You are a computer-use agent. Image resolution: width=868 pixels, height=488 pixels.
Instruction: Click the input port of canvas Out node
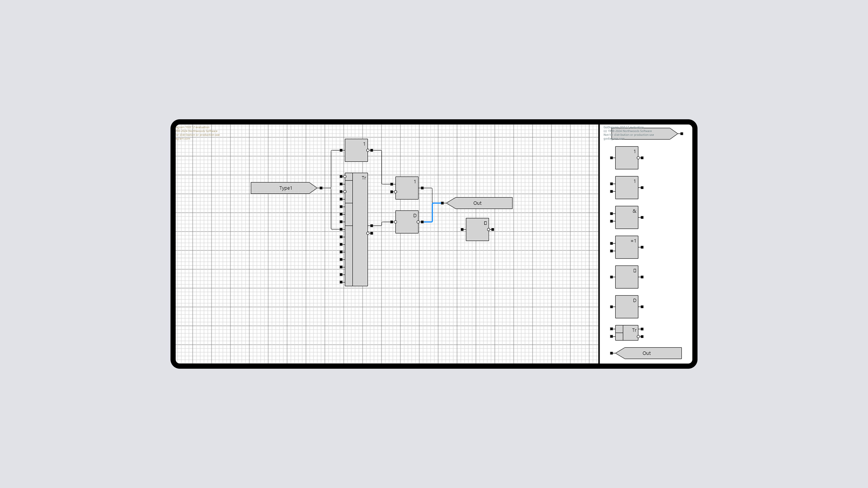pos(442,203)
